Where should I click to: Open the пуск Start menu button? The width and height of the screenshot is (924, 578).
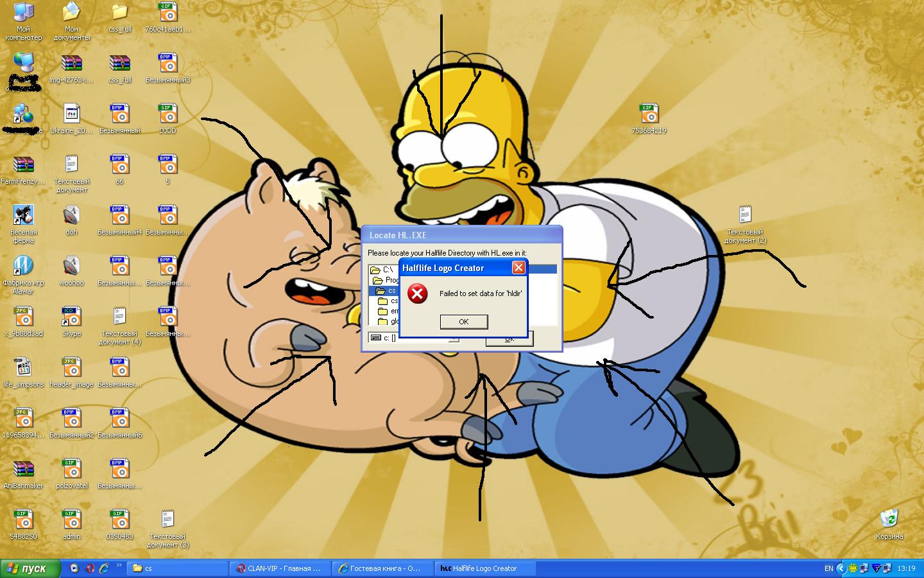(x=30, y=568)
